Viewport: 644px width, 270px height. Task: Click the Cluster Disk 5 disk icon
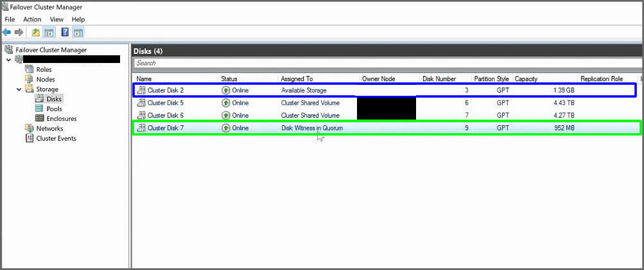[x=141, y=103]
